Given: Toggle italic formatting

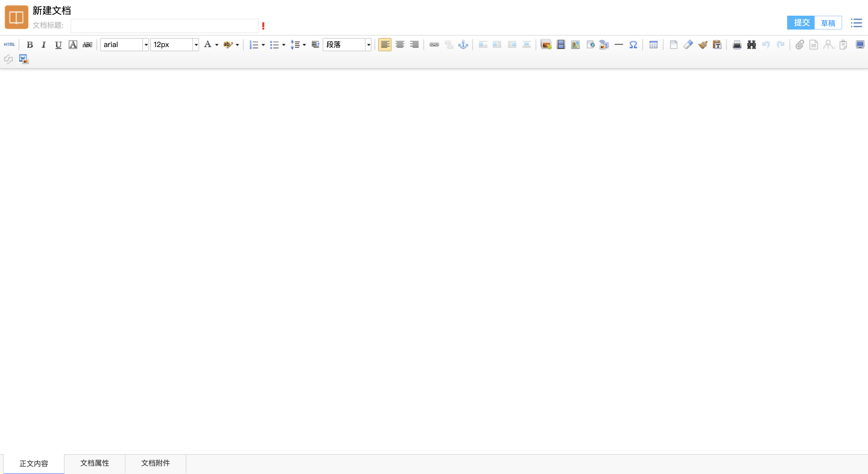Looking at the screenshot, I should pos(43,44).
